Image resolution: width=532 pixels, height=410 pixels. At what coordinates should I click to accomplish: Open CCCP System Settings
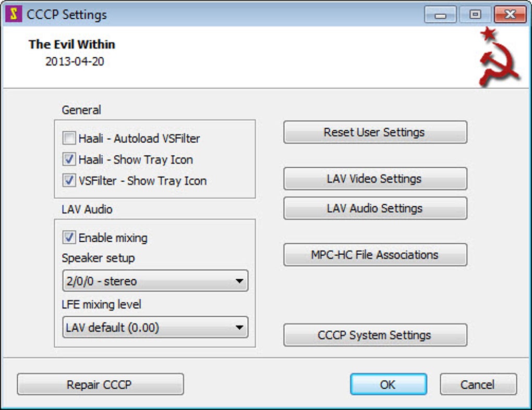tap(375, 335)
